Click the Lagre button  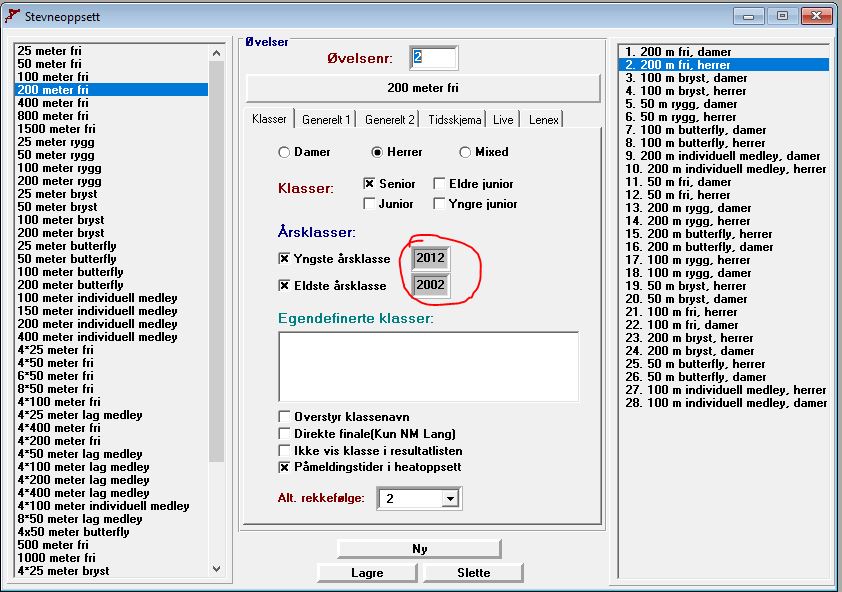pyautogui.click(x=367, y=573)
